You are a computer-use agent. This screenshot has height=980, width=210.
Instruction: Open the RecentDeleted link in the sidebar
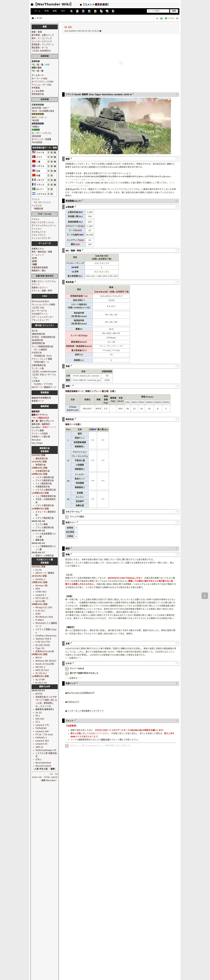(x=43, y=763)
